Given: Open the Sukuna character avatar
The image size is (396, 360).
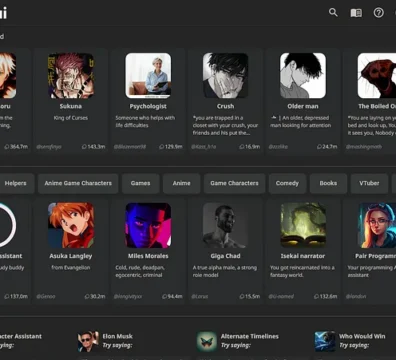Looking at the screenshot, I should tap(71, 76).
